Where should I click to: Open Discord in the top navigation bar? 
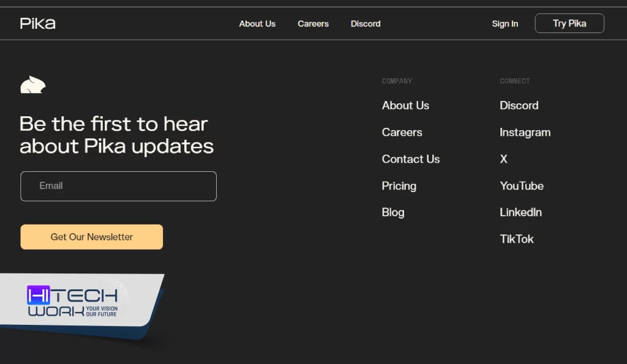(x=366, y=24)
